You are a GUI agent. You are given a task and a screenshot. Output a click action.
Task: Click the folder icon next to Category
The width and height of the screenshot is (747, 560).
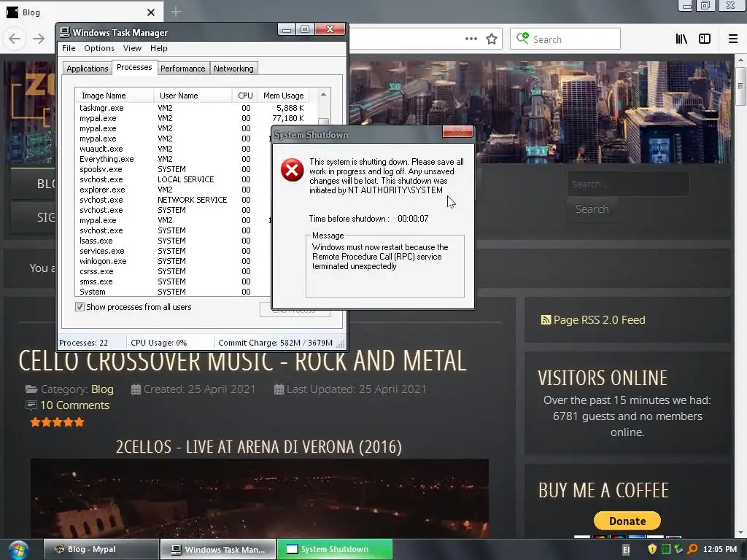coord(31,389)
